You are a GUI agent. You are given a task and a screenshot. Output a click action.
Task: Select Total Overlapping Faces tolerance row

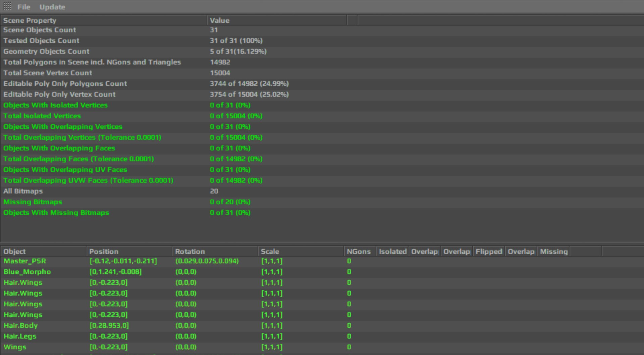[322, 159]
